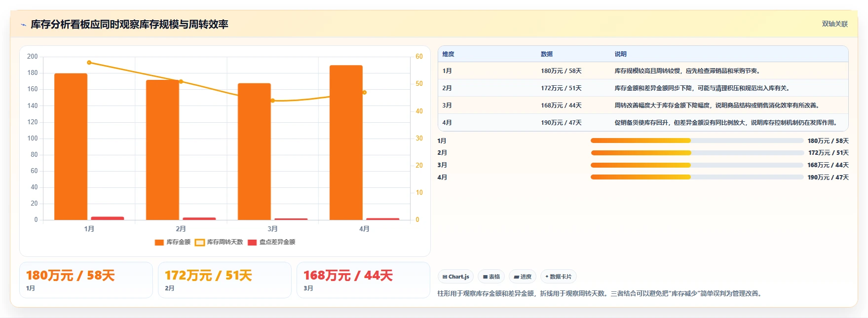Click the 3月 turnover line data point
The height and width of the screenshot is (318, 868).
tap(273, 101)
